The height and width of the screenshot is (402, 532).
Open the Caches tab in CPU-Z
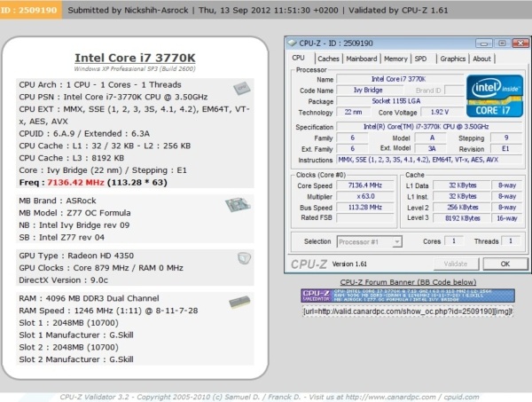[x=328, y=59]
